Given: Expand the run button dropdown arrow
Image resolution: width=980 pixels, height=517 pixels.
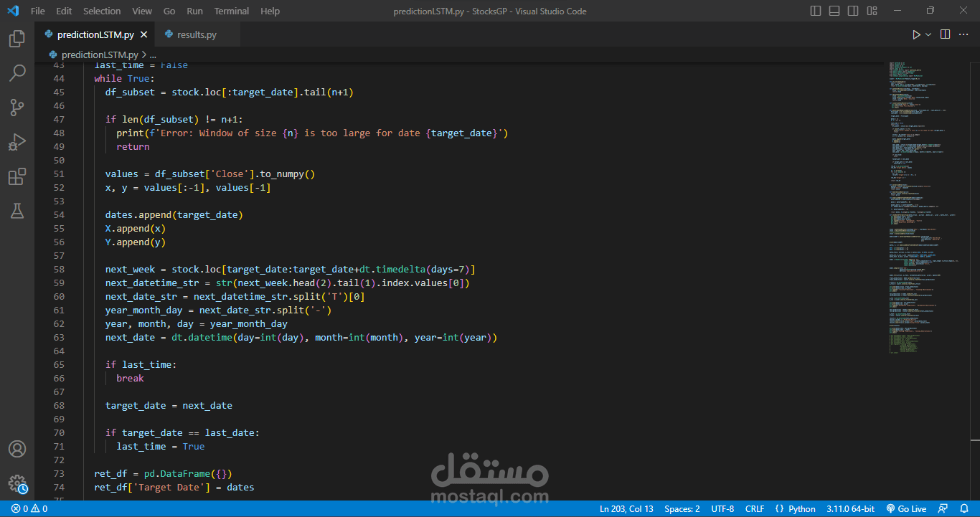Looking at the screenshot, I should click(x=928, y=34).
